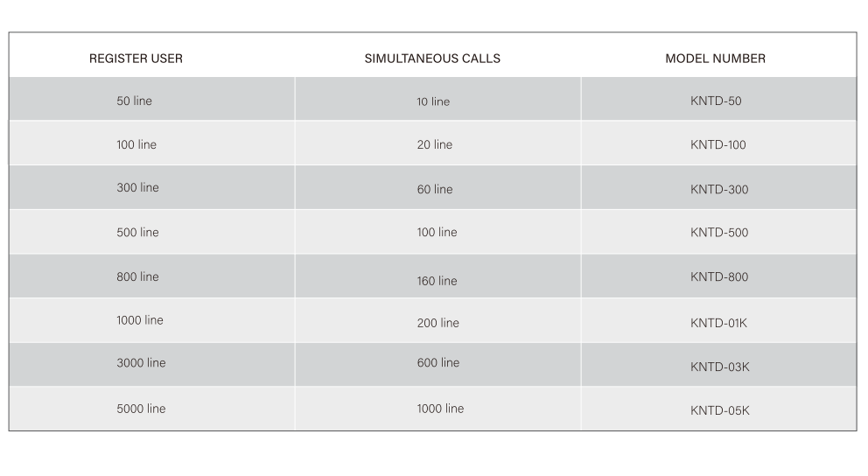
Task: Click the 50 line register user cell
Action: pyautogui.click(x=134, y=101)
